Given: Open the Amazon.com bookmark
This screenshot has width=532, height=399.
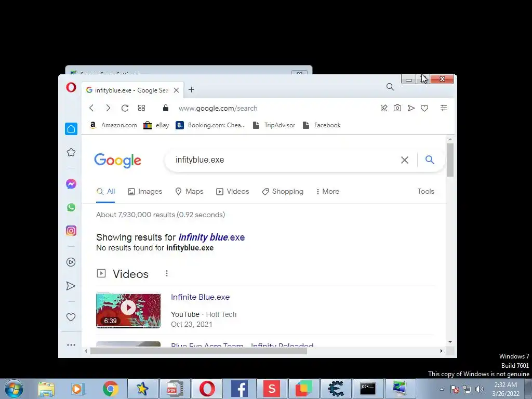Looking at the screenshot, I should point(113,125).
